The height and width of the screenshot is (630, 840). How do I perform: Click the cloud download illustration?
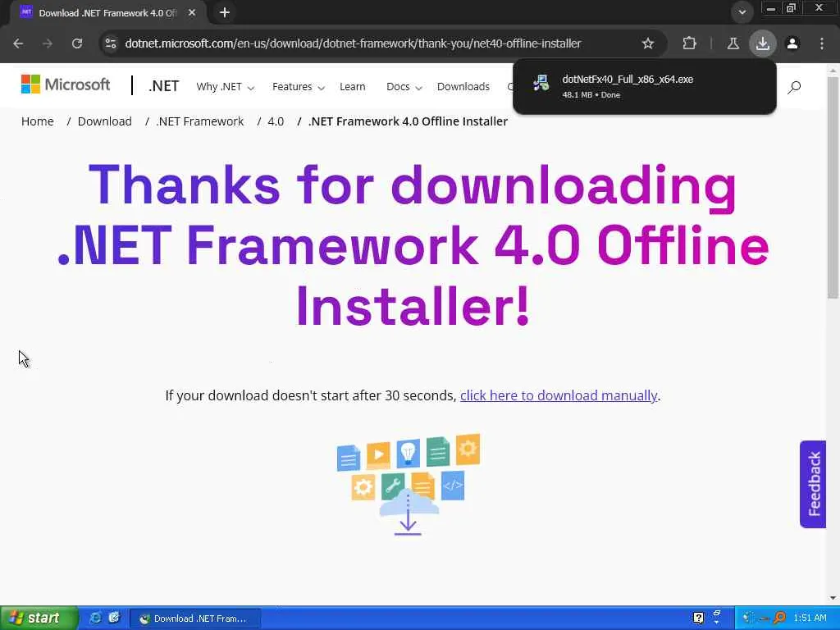[x=409, y=484]
